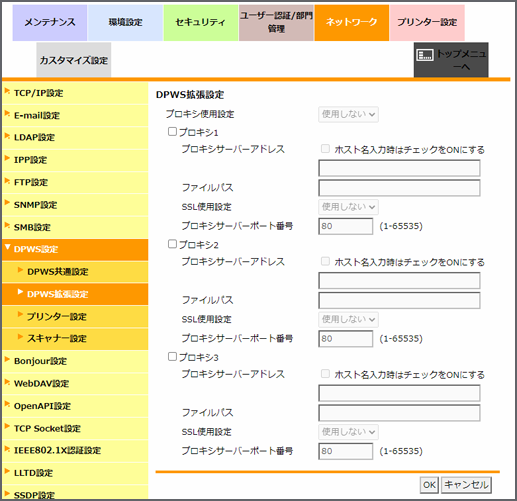Click the キャンセル button
The height and width of the screenshot is (501, 517).
pos(466,485)
